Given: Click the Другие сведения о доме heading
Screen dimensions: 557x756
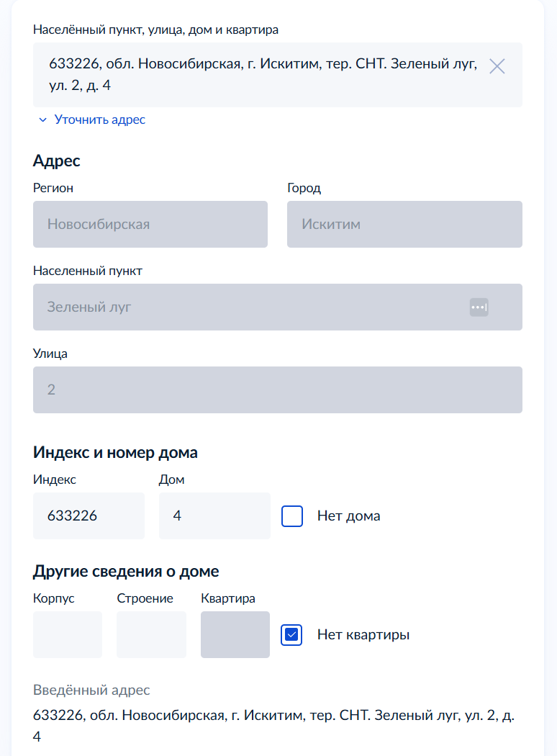Looking at the screenshot, I should tap(126, 572).
